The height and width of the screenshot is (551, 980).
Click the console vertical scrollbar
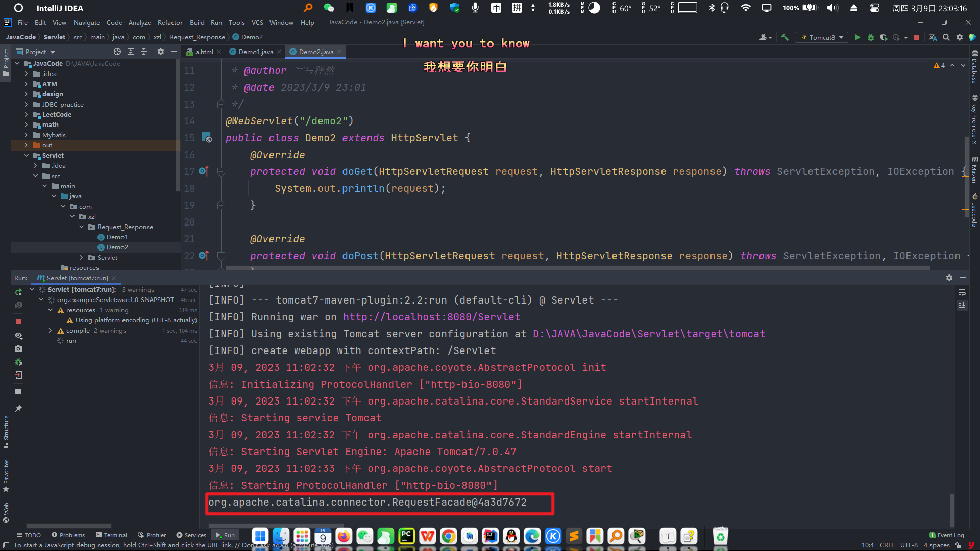(x=951, y=510)
